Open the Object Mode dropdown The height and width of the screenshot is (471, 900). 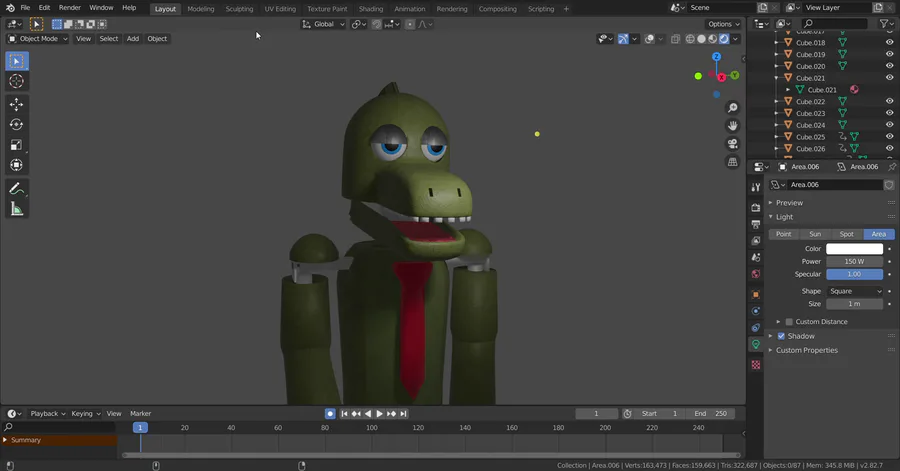(x=38, y=39)
